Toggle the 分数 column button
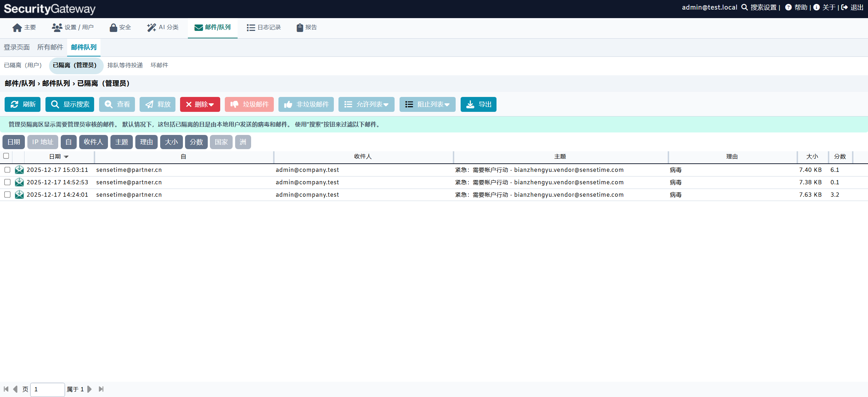This screenshot has height=397, width=868. coord(196,142)
